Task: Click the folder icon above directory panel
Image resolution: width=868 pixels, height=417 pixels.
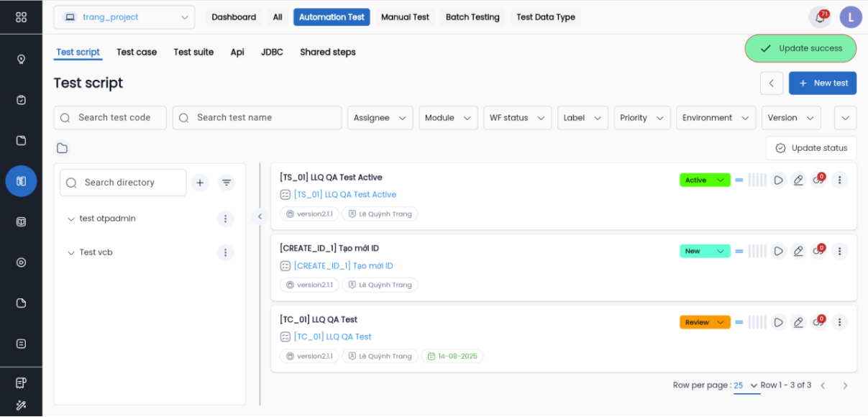Action: (x=63, y=148)
